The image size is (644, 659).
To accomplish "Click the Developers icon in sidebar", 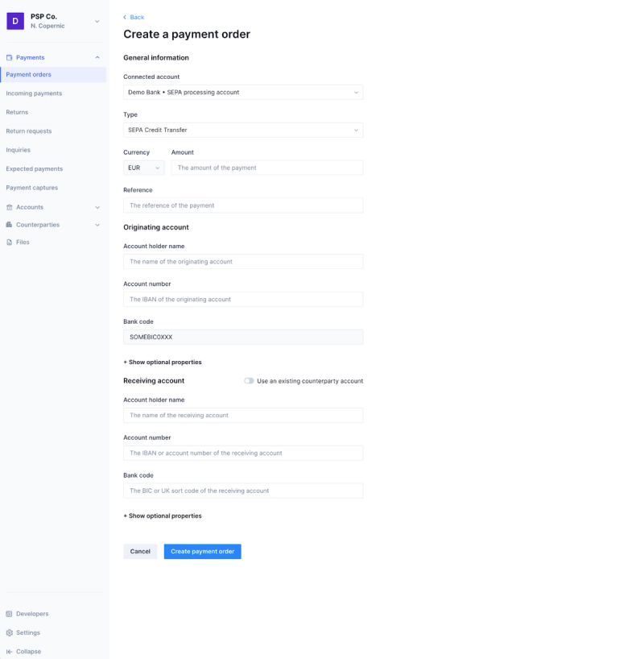I will [x=9, y=614].
